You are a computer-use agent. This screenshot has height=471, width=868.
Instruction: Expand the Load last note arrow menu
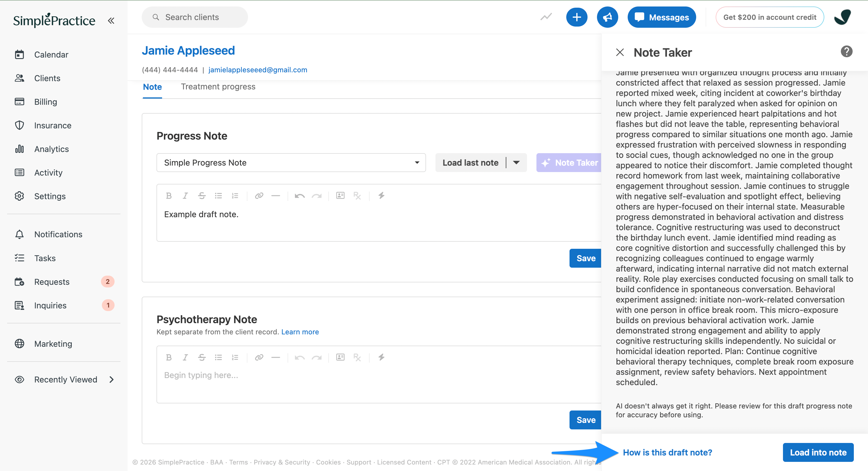click(516, 163)
